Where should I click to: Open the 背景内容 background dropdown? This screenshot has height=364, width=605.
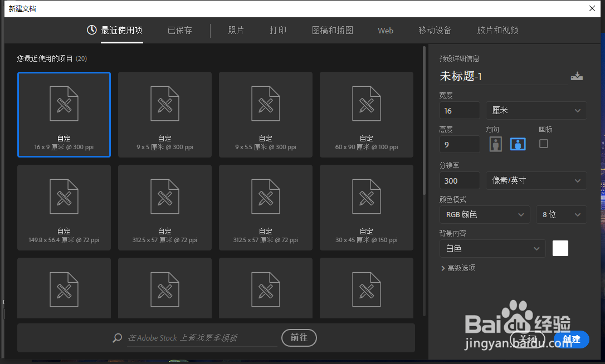[492, 248]
